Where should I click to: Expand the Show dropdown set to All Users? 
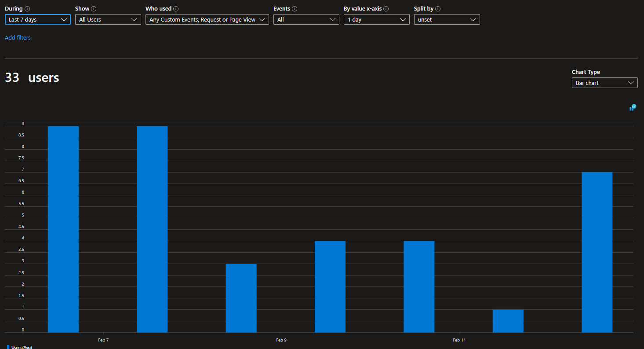[x=108, y=19]
